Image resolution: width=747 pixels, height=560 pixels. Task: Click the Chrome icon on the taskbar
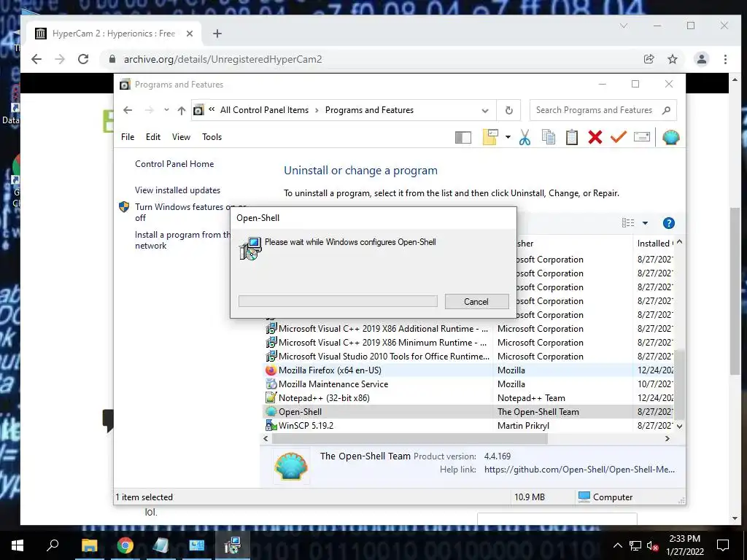(125, 545)
